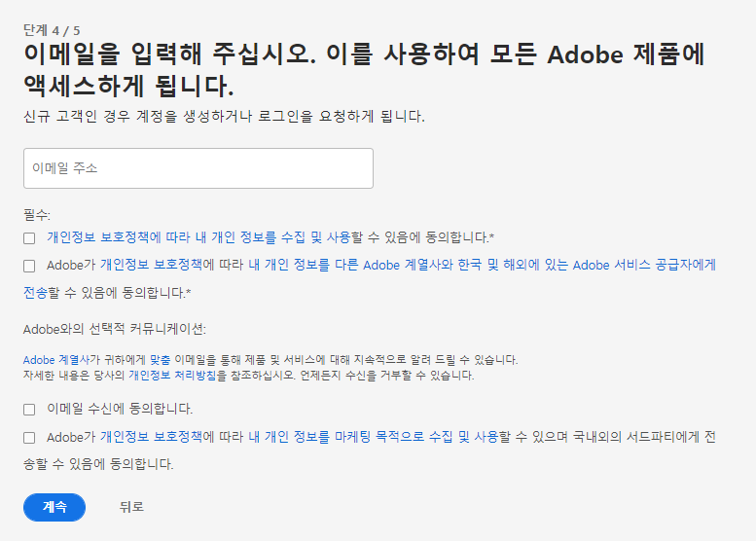The width and height of the screenshot is (756, 541).
Task: Open 개인정보 보호정책 link in affiliates transfer item
Action: coord(151,266)
